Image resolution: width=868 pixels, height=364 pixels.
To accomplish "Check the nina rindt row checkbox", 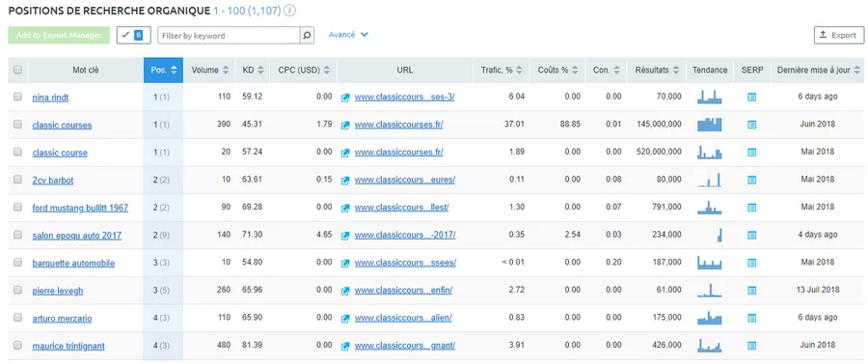I will point(17,97).
